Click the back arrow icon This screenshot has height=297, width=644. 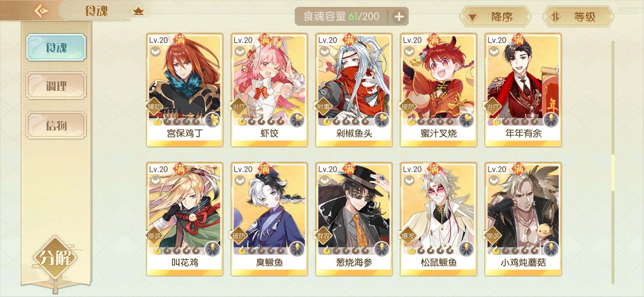[41, 11]
